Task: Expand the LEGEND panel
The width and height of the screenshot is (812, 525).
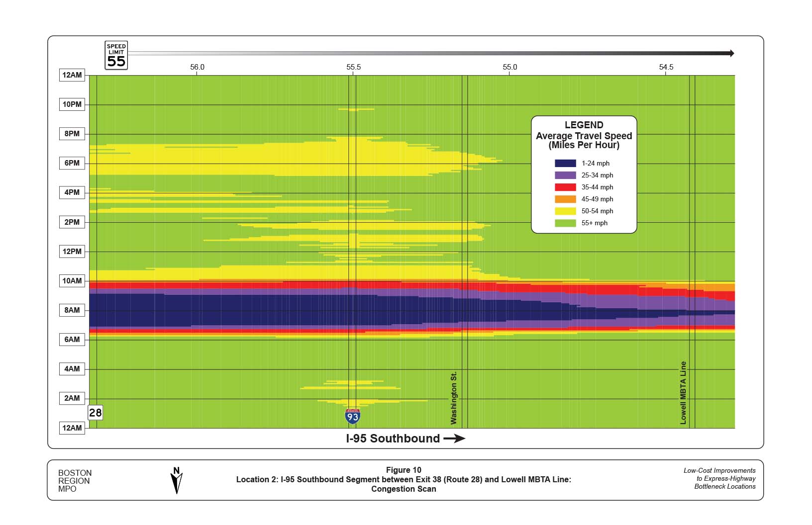Action: (x=583, y=125)
